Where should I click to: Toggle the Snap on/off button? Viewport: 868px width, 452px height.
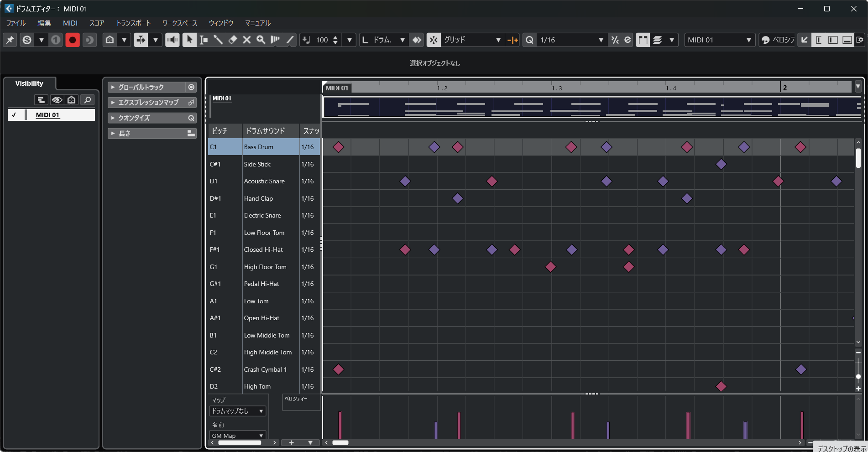434,40
